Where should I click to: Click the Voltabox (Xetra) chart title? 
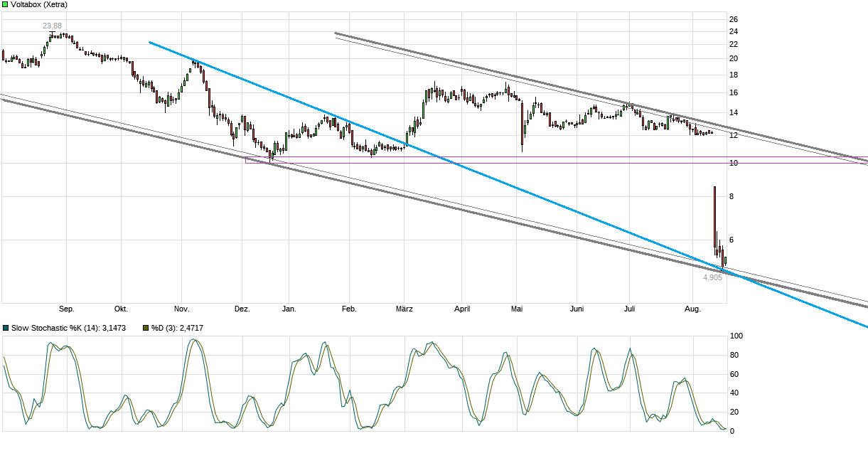(x=39, y=5)
